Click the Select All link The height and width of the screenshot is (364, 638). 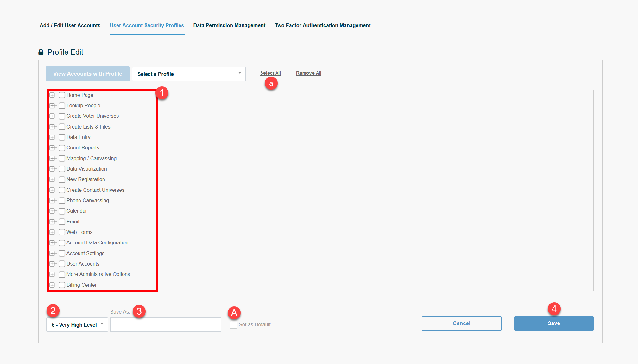click(x=270, y=73)
